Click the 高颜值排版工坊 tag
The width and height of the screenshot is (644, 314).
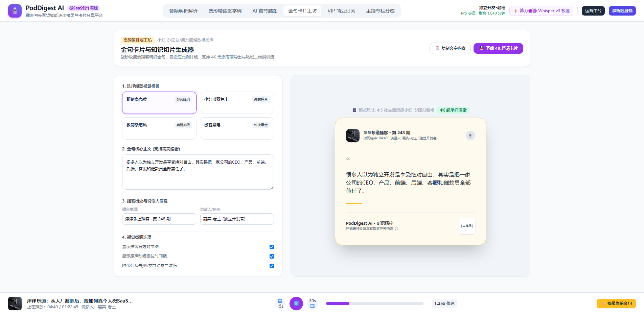(x=138, y=40)
